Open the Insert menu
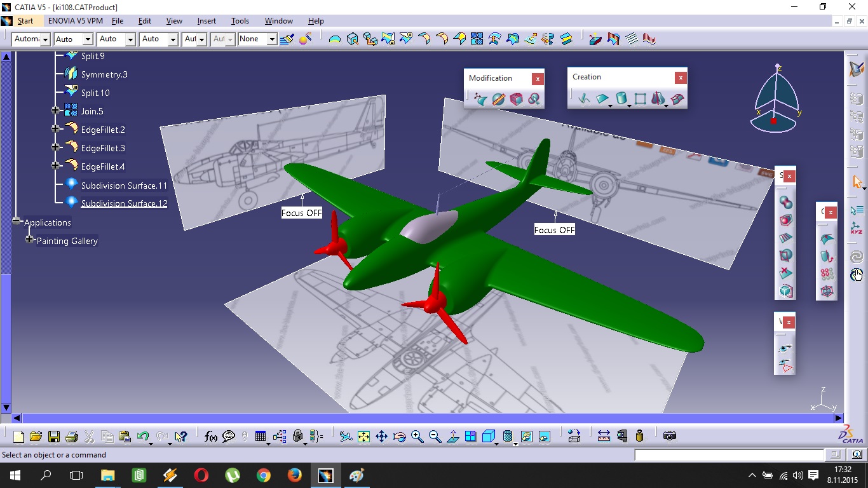868x488 pixels. coord(207,21)
